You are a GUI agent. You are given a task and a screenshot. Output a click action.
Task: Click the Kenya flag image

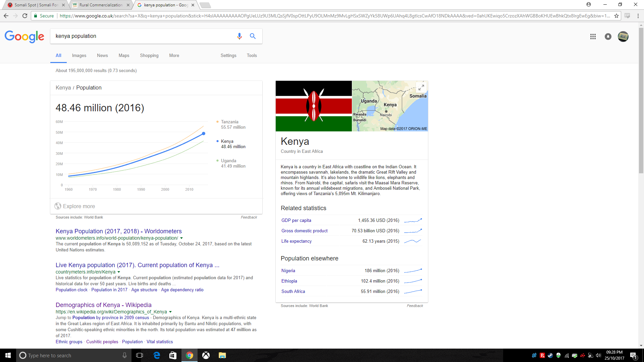coord(314,106)
